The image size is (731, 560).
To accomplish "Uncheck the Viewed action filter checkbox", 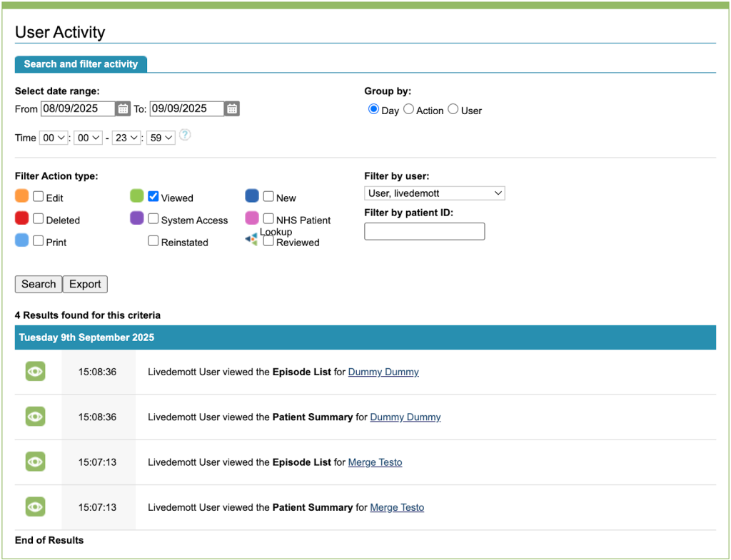I will pos(153,197).
